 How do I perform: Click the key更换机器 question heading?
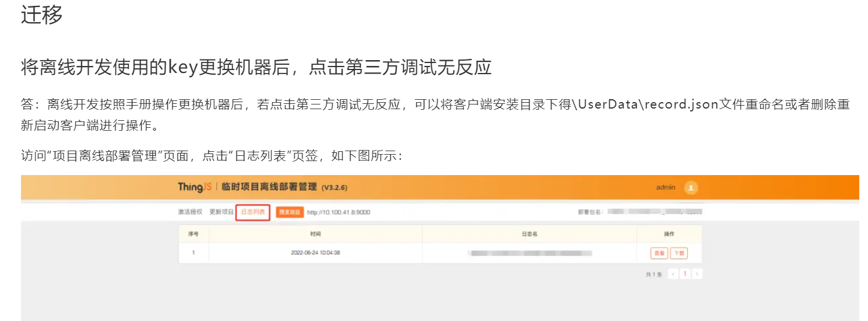pos(256,67)
